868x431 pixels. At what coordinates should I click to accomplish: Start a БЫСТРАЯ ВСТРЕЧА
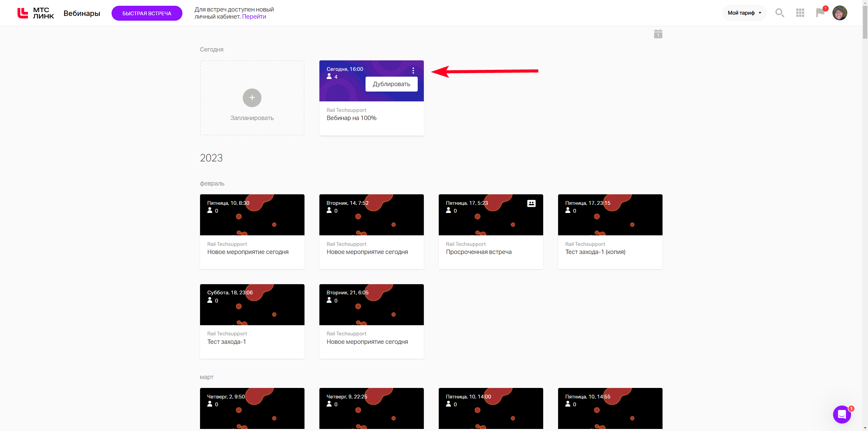(x=147, y=13)
